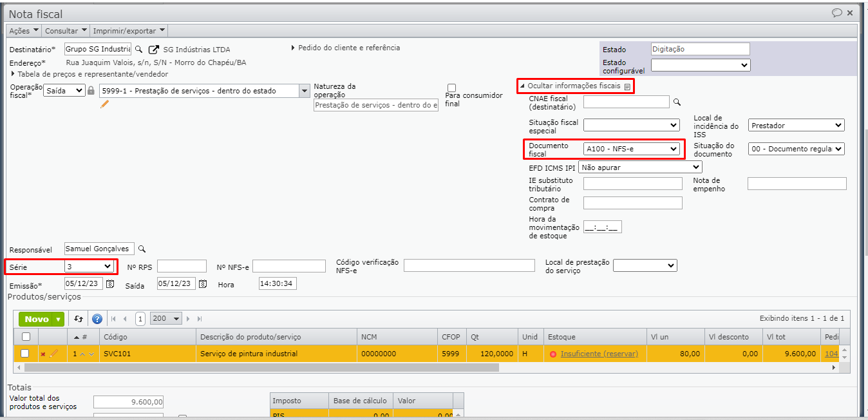
Task: Search for a CNAE fiscal with the magnifier
Action: coord(677,102)
